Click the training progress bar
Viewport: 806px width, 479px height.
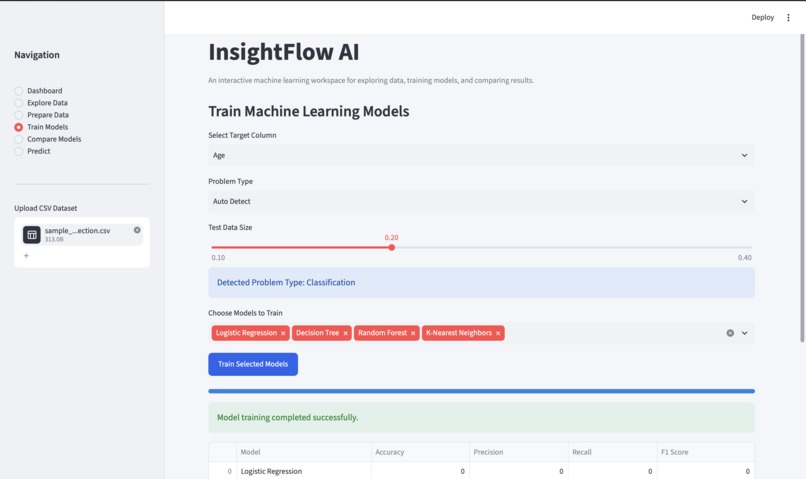pyautogui.click(x=481, y=391)
